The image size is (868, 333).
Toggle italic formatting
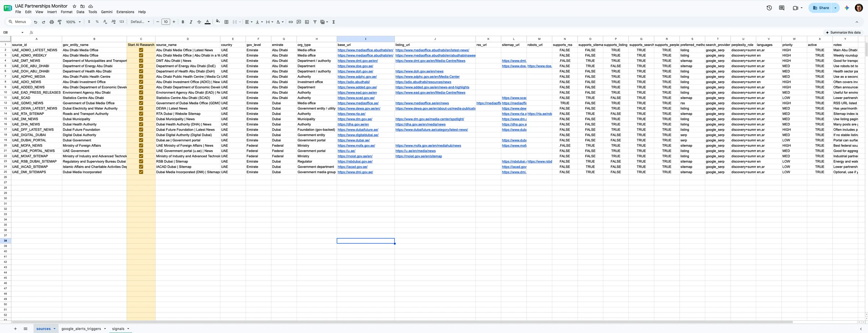(x=191, y=22)
